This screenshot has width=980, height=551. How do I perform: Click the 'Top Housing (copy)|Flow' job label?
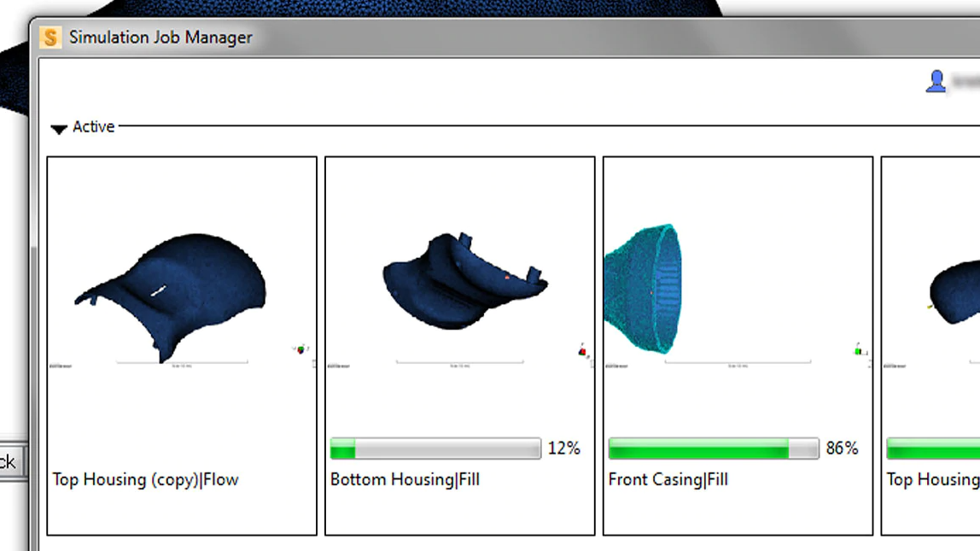[x=146, y=480]
